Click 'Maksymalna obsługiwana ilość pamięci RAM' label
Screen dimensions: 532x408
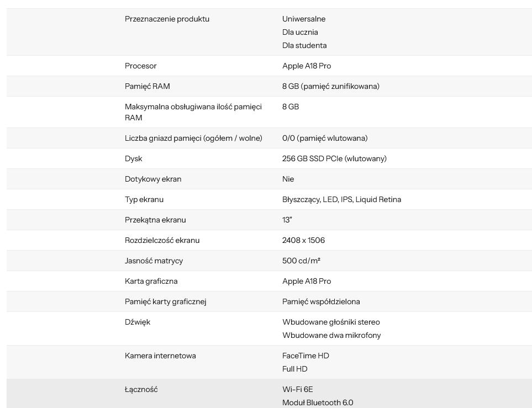pyautogui.click(x=193, y=112)
